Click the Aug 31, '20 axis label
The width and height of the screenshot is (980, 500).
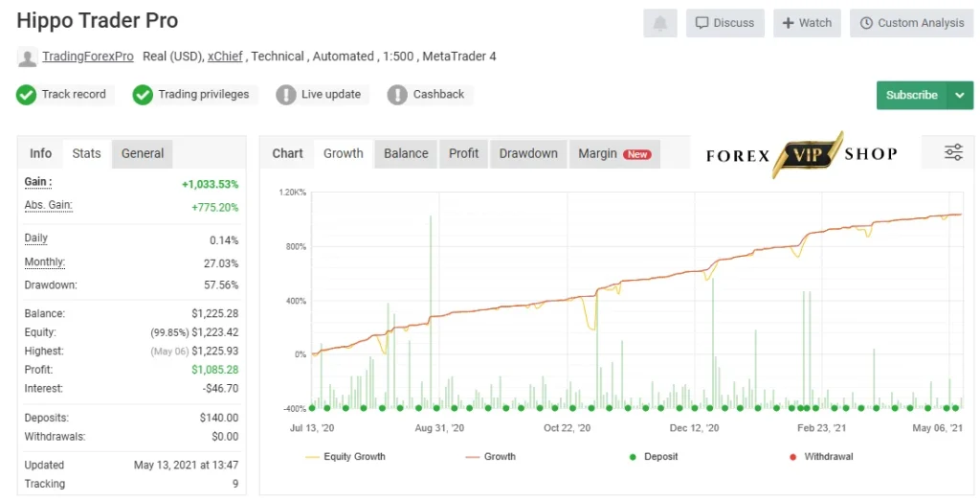(x=439, y=428)
